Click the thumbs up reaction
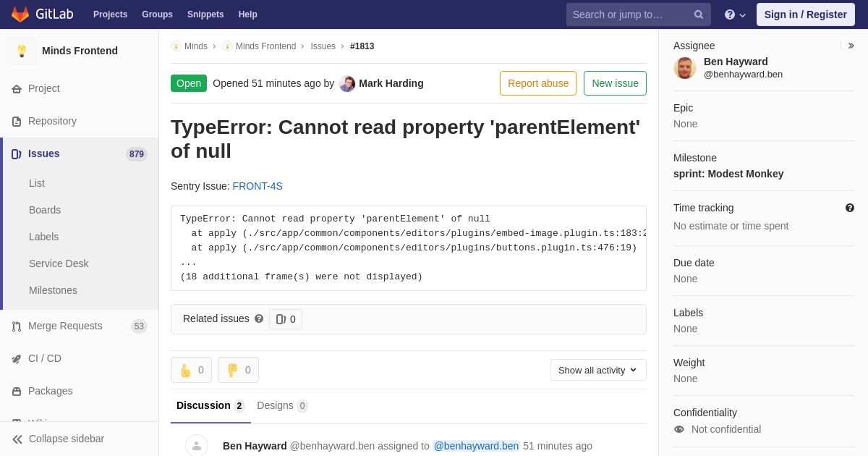This screenshot has width=868, height=456. pos(191,370)
